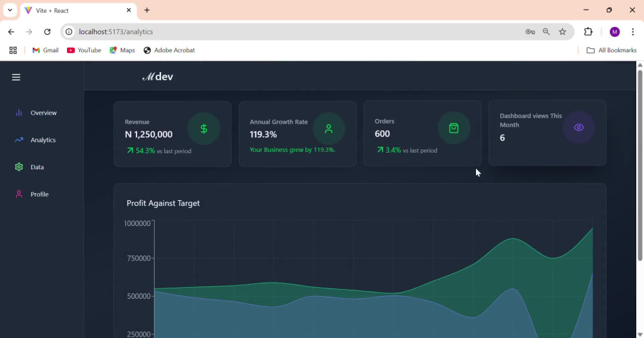The height and width of the screenshot is (338, 644).
Task: Go forward using the browser forward arrow
Action: click(29, 32)
